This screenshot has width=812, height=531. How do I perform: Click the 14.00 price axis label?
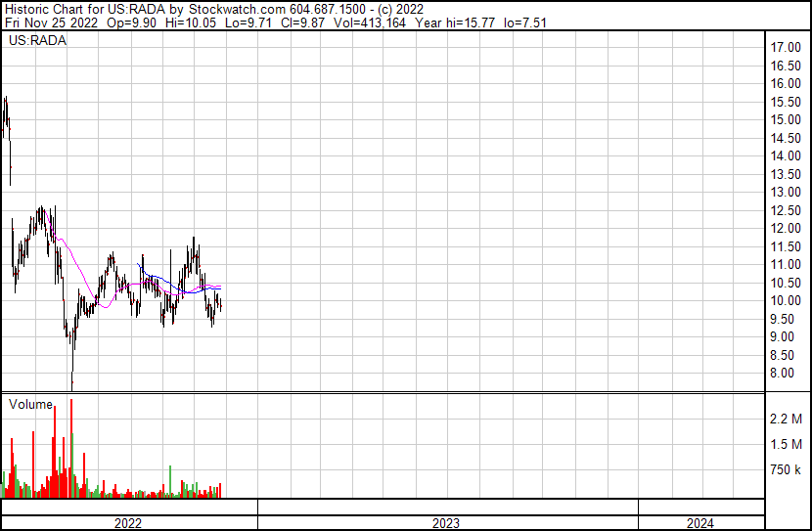[786, 155]
